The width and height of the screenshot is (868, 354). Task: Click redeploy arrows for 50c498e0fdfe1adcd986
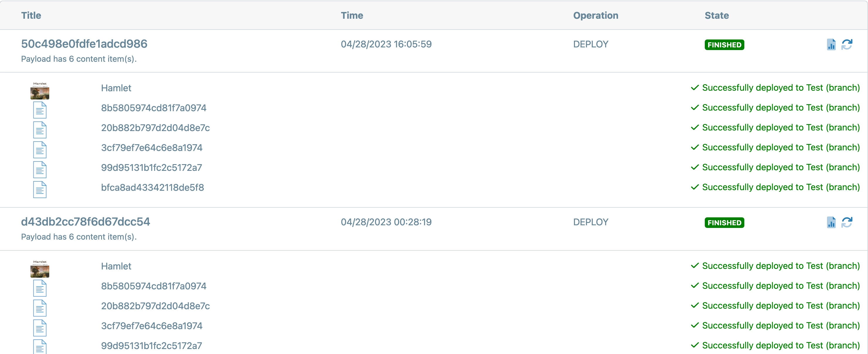847,44
